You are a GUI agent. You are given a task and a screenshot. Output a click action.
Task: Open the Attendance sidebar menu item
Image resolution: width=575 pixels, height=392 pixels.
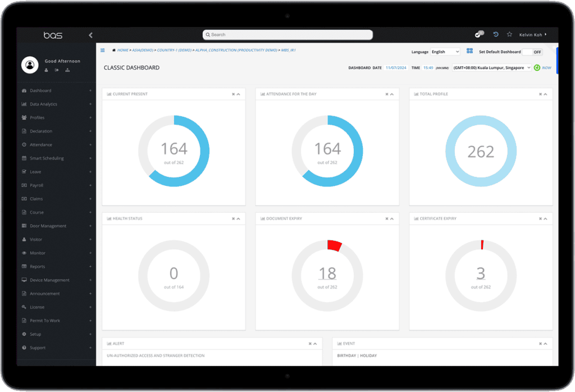point(41,144)
